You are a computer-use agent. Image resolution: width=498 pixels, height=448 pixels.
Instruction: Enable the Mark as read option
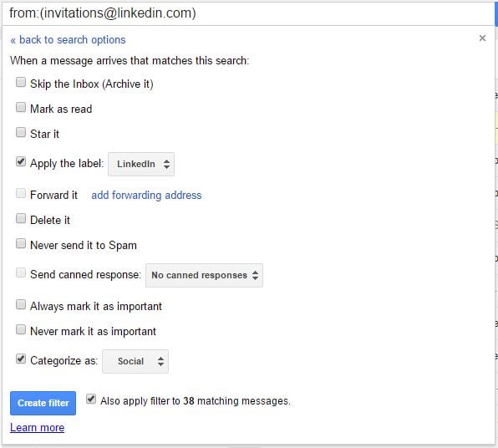pyautogui.click(x=21, y=107)
